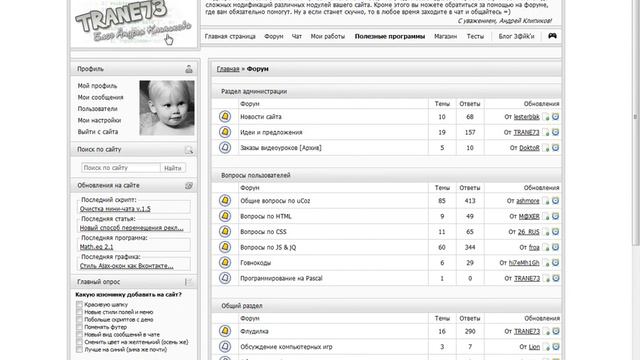Open the Мои работы menu item
Screen dimensions: 640x360
point(328,36)
